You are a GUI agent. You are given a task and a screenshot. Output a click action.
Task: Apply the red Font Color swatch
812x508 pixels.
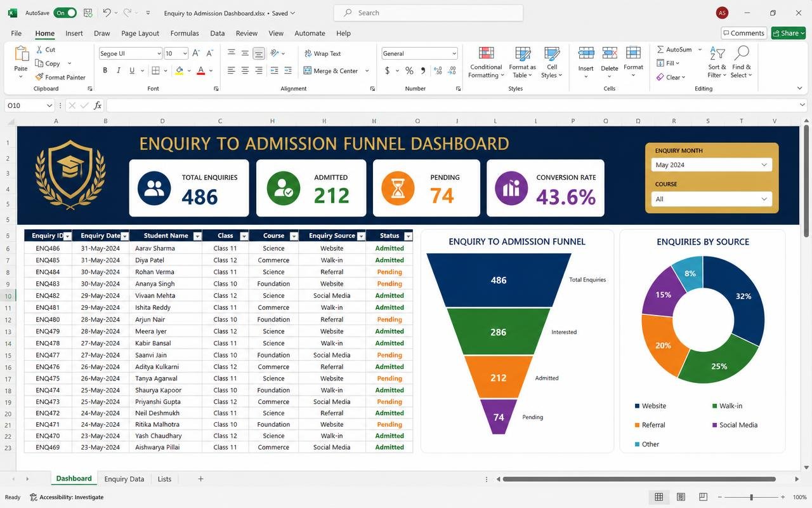coord(200,70)
